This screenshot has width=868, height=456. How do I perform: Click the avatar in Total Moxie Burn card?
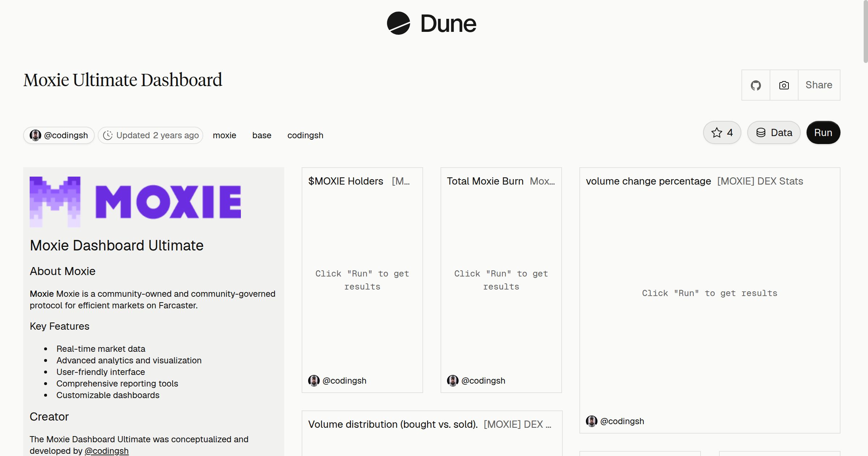pos(453,381)
